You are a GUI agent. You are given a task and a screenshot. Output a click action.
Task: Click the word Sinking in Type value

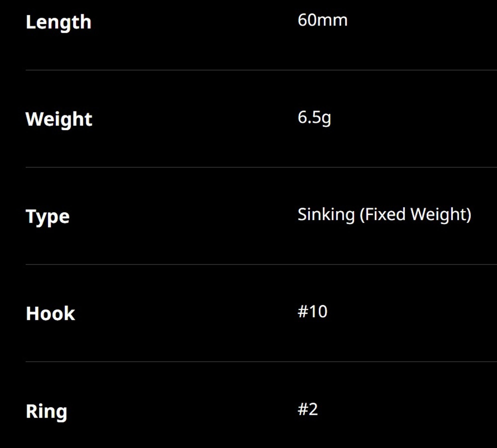click(x=326, y=215)
